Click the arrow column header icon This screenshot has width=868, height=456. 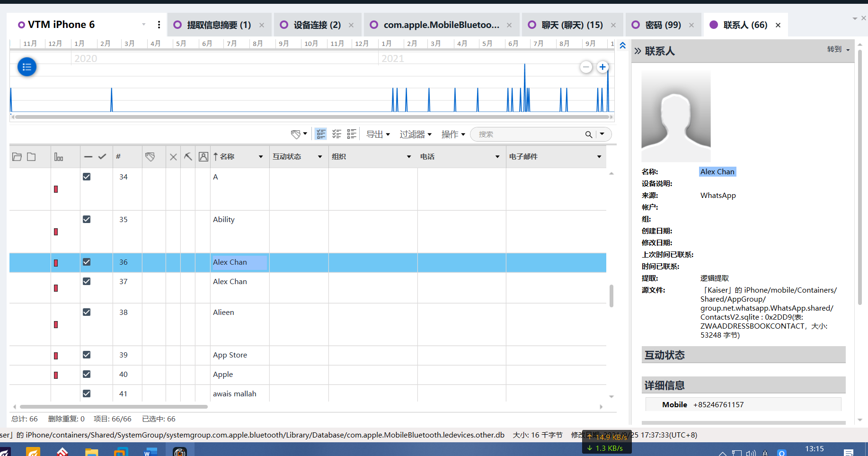pyautogui.click(x=188, y=157)
